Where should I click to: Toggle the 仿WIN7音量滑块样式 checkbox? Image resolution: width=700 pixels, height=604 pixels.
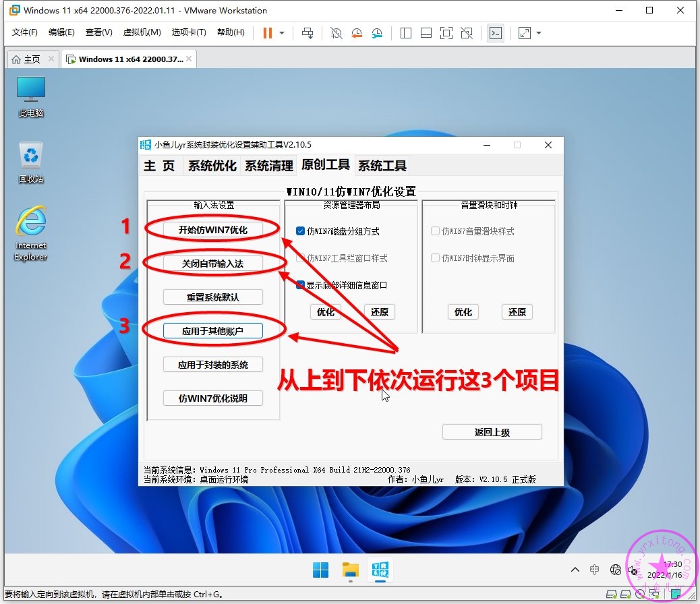tap(435, 231)
